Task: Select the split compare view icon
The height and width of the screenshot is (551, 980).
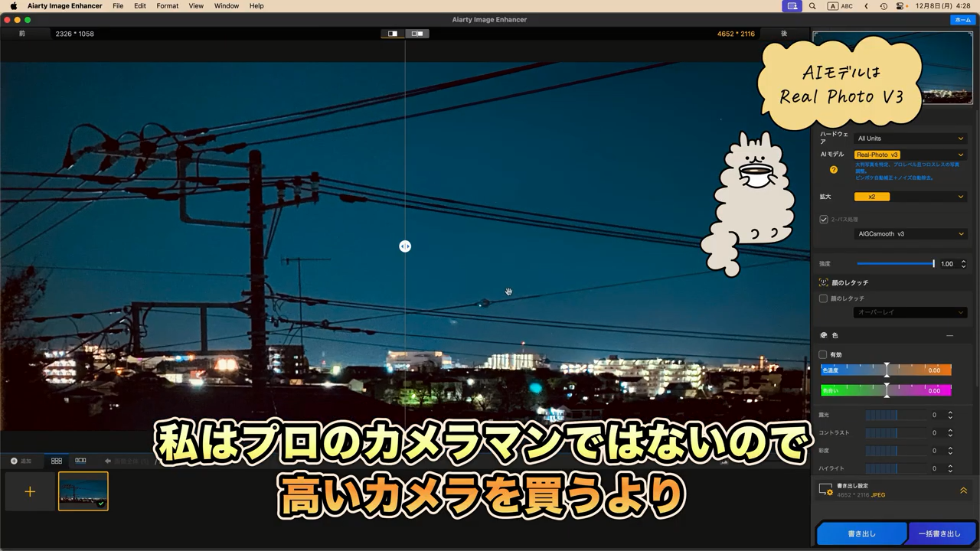Action: [393, 34]
